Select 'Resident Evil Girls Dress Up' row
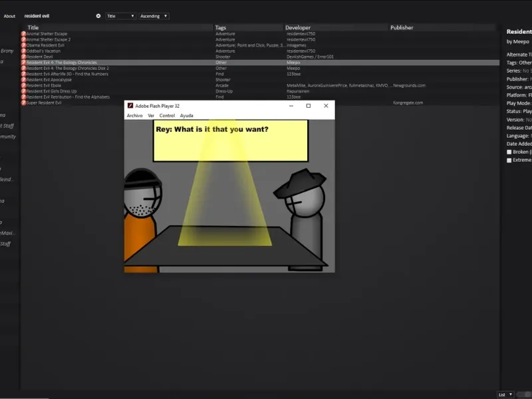Viewport: 532px width, 399px height. 260,91
